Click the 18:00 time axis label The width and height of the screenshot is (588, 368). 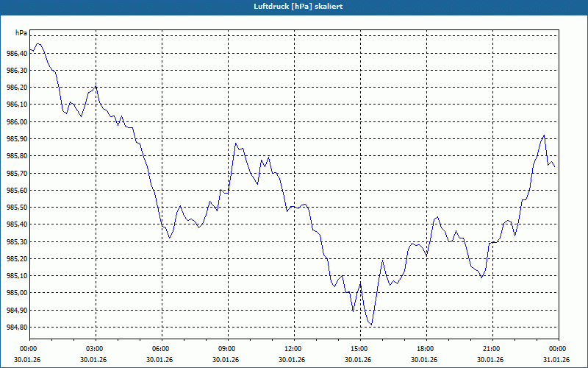[x=426, y=349]
